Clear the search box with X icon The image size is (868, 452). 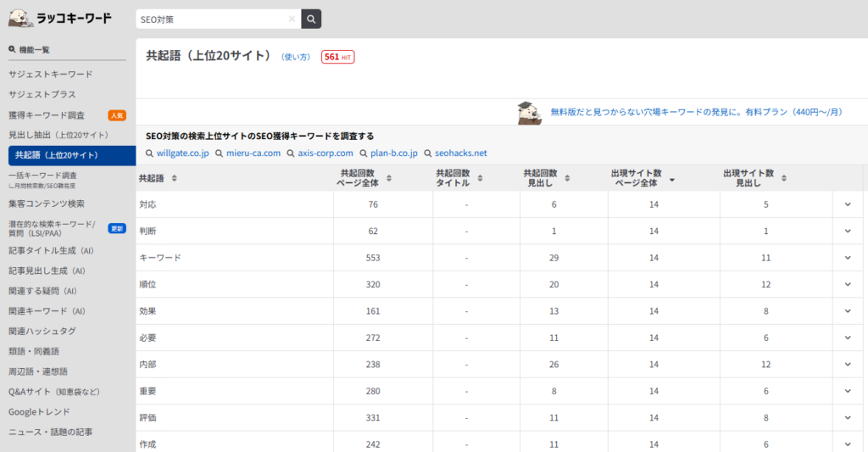click(292, 19)
